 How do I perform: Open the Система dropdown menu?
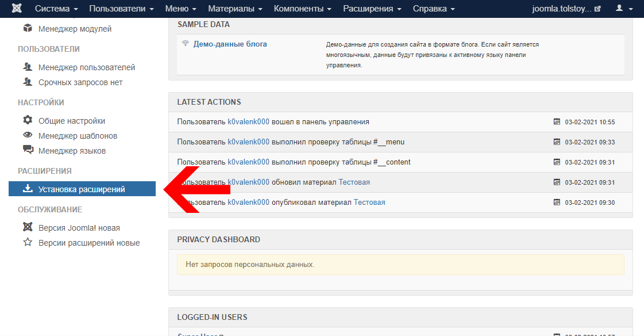pos(56,9)
